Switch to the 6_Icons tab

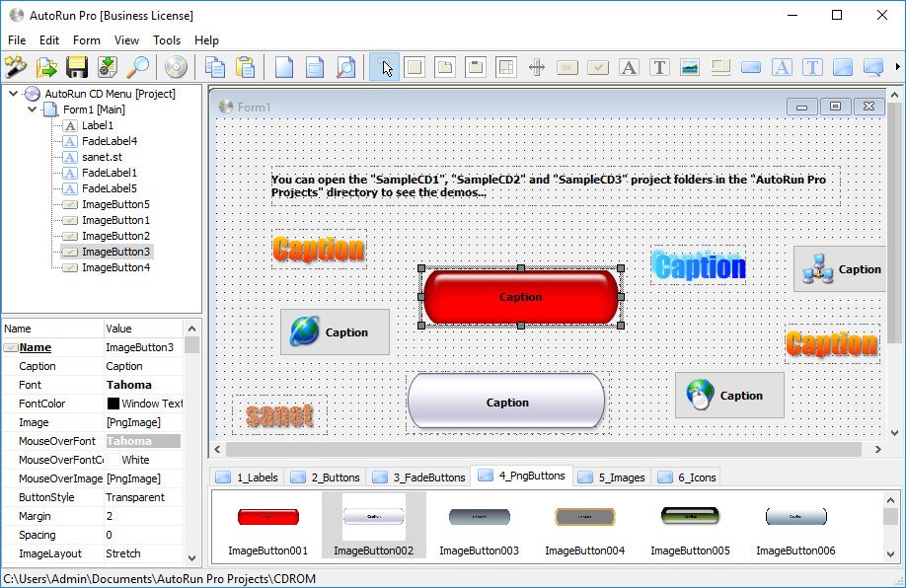point(687,478)
